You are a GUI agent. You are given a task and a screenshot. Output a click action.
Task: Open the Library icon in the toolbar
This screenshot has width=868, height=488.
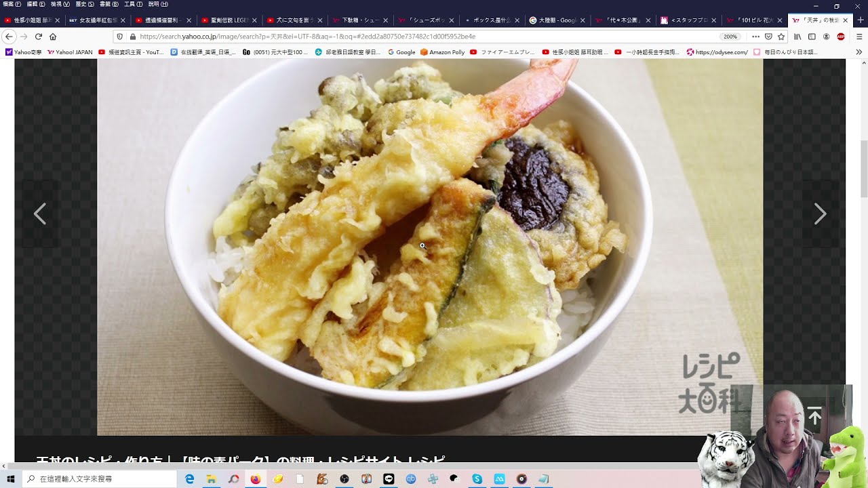pos(797,37)
